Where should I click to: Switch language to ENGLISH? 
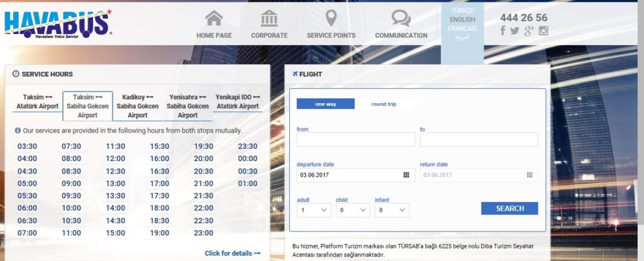point(462,19)
